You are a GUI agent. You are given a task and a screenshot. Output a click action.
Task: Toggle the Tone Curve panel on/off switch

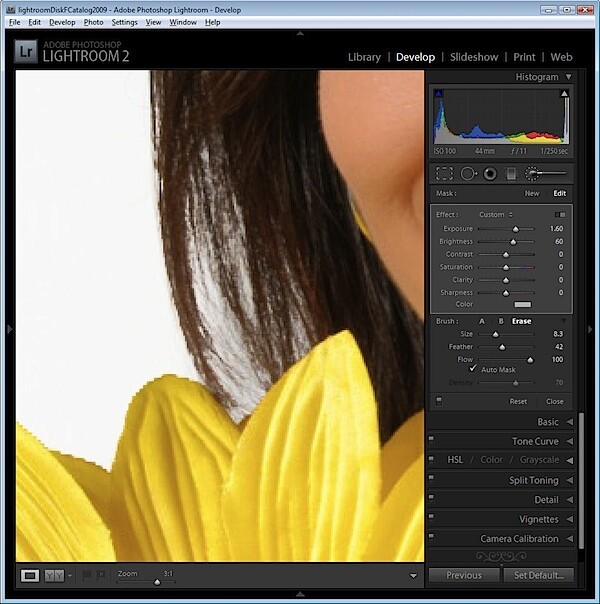[431, 440]
